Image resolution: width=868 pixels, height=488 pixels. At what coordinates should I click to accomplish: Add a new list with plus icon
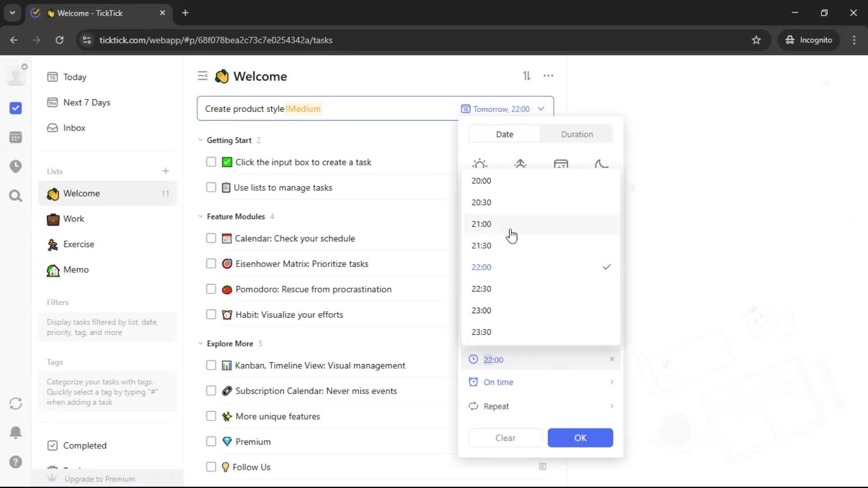tap(165, 171)
